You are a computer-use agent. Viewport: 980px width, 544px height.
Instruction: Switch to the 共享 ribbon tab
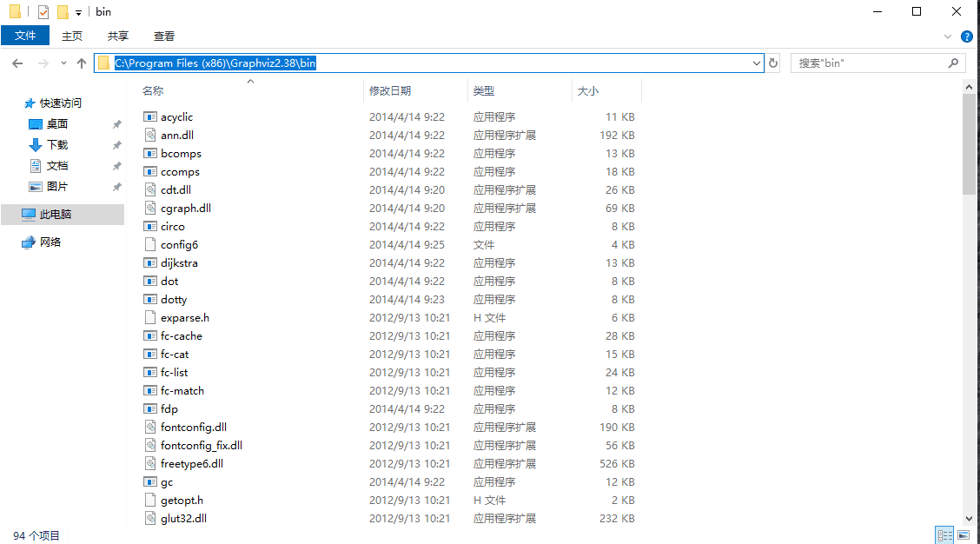(x=117, y=36)
